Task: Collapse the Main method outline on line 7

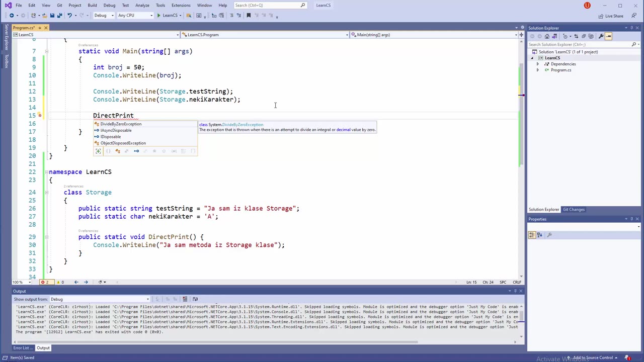Action: [x=46, y=51]
